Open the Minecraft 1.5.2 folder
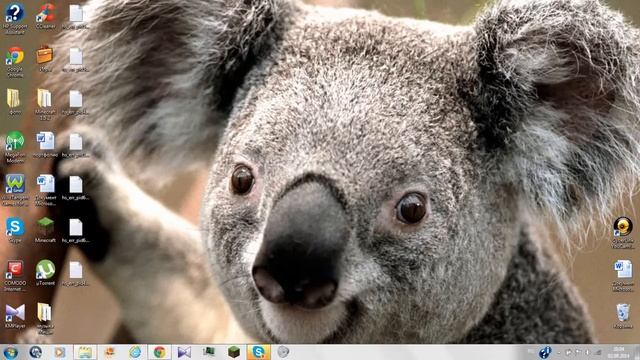The image size is (640, 360). (x=45, y=104)
